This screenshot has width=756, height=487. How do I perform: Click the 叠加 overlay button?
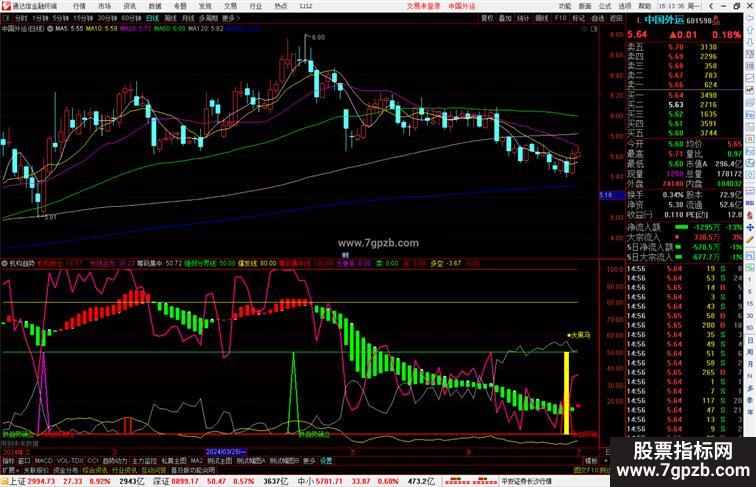coord(505,18)
